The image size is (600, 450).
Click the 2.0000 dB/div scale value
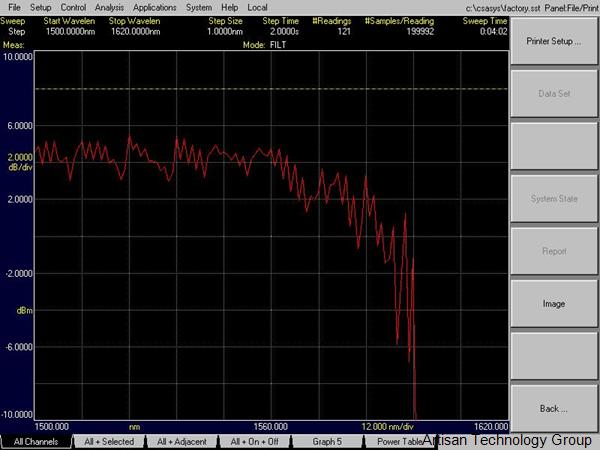click(20, 157)
